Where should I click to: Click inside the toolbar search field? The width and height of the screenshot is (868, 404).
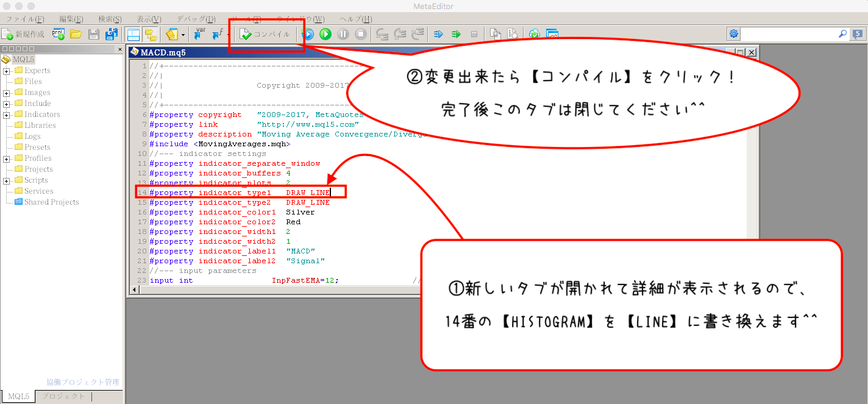[x=789, y=34]
